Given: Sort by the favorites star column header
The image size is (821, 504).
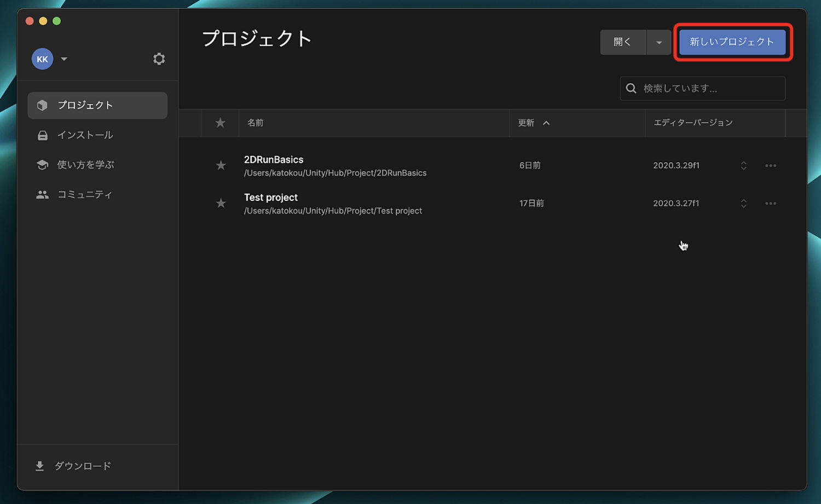Looking at the screenshot, I should 220,123.
